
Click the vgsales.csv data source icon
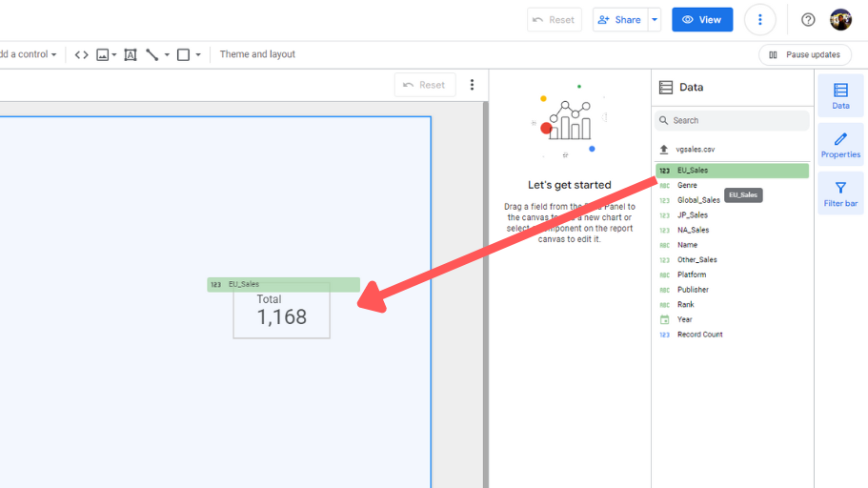pos(664,150)
